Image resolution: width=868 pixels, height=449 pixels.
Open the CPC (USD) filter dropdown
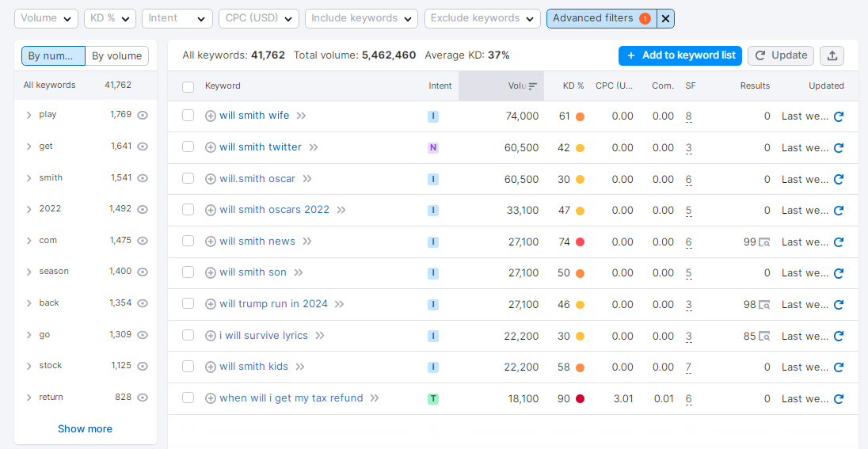pos(259,18)
